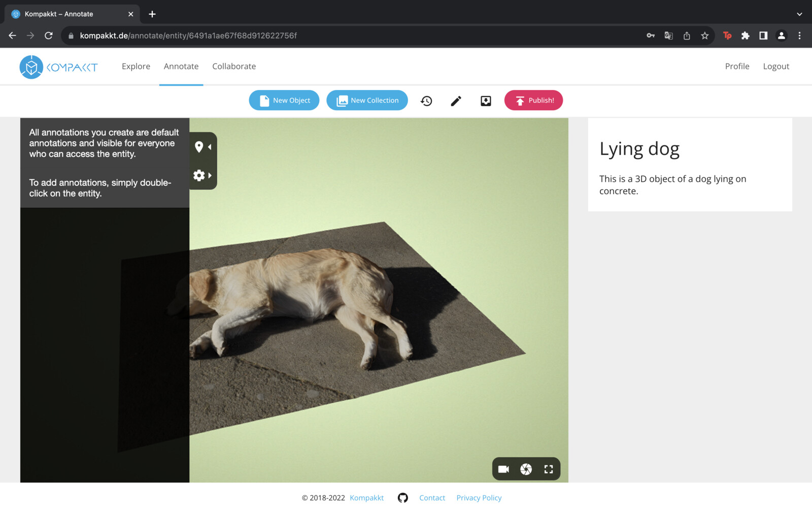Click the 'This is a 3D object' description
Screen dimensions: 812x508
[x=672, y=185]
